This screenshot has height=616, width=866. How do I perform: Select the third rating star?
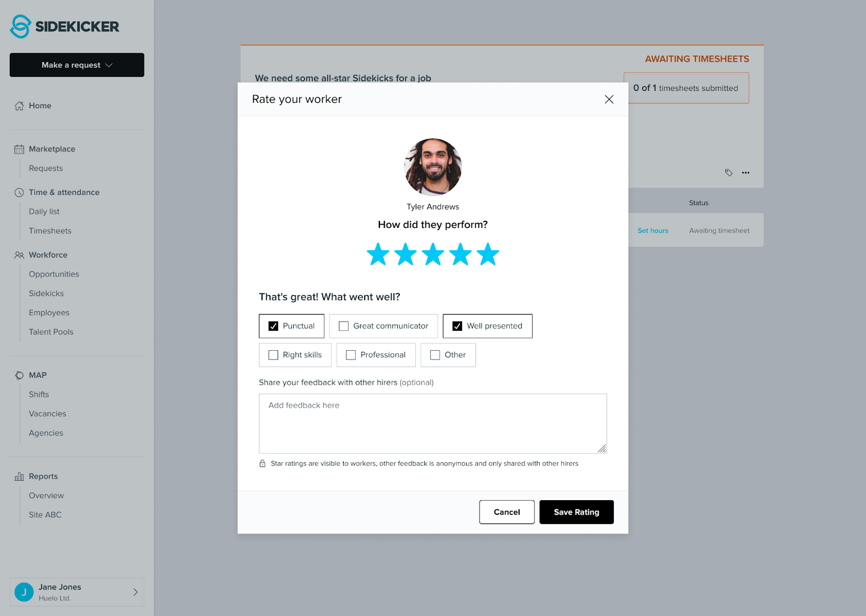point(433,254)
